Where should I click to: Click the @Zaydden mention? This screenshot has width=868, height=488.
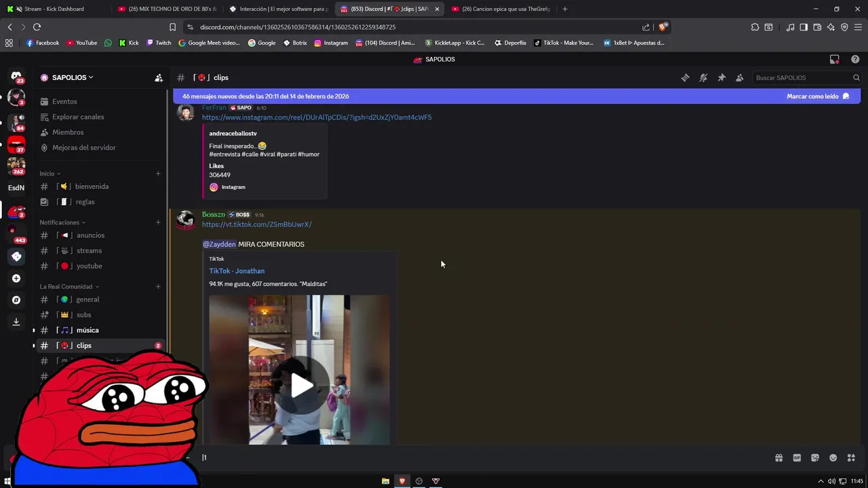[219, 244]
